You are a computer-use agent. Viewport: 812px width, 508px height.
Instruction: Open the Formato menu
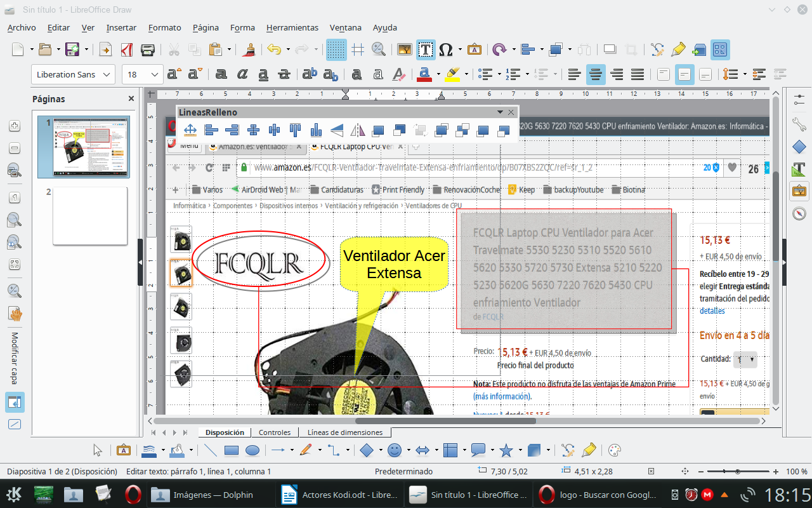tap(165, 27)
